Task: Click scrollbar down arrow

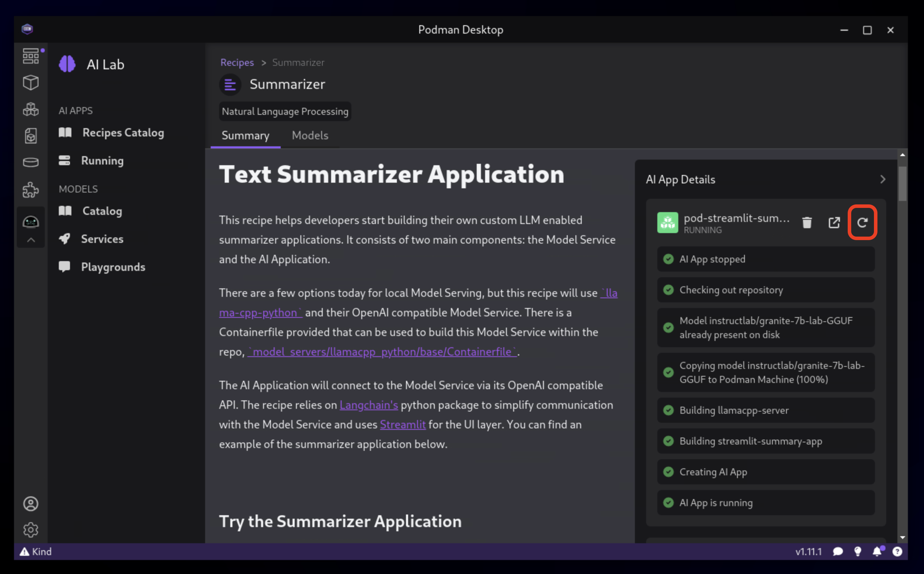Action: 902,538
